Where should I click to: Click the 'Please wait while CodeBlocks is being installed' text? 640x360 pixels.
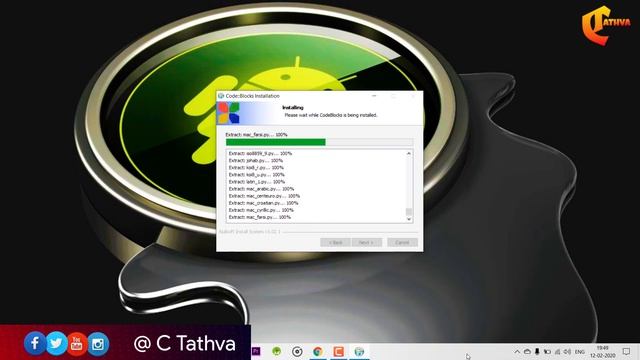pyautogui.click(x=331, y=115)
